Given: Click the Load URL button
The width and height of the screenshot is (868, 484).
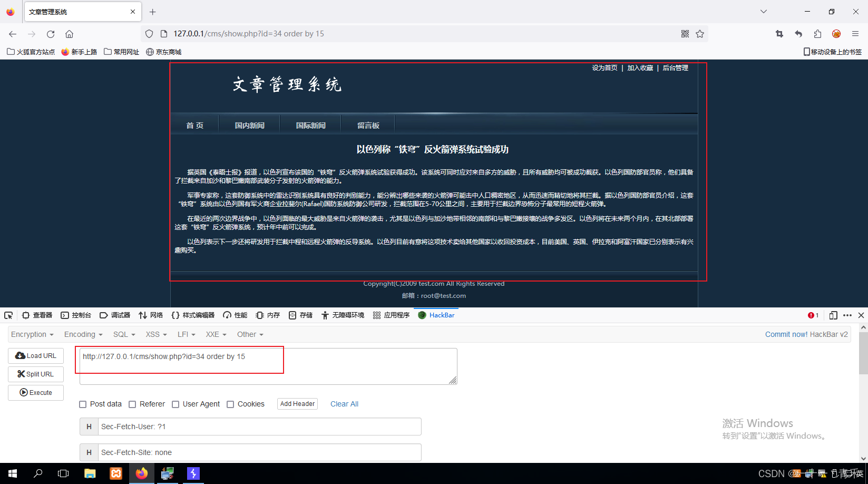Looking at the screenshot, I should pyautogui.click(x=36, y=356).
